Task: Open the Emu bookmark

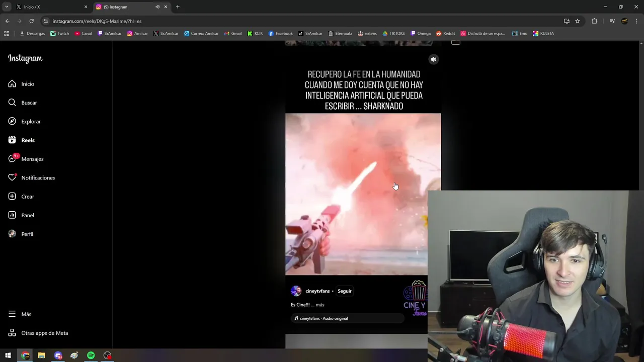Action: 520,34
